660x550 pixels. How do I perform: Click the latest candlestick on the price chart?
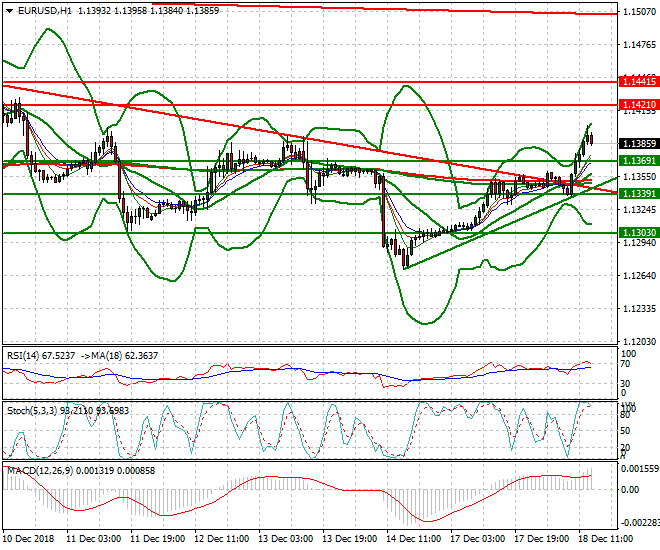[592, 139]
